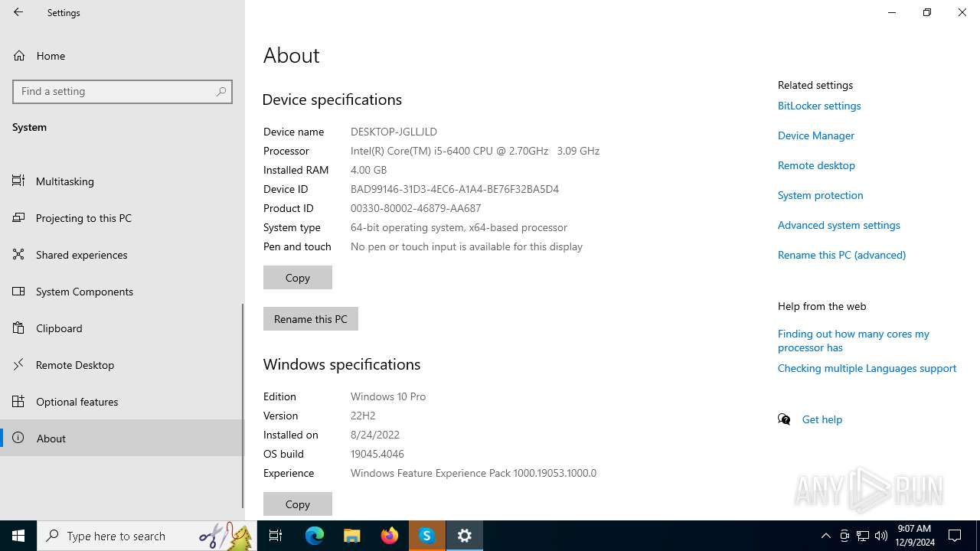Click the System Components sidebar icon
Viewport: 980px width, 551px height.
point(18,291)
